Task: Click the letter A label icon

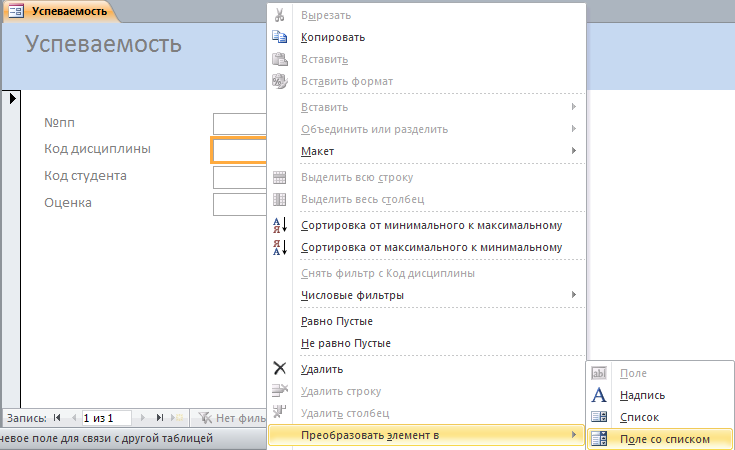Action: tap(599, 395)
